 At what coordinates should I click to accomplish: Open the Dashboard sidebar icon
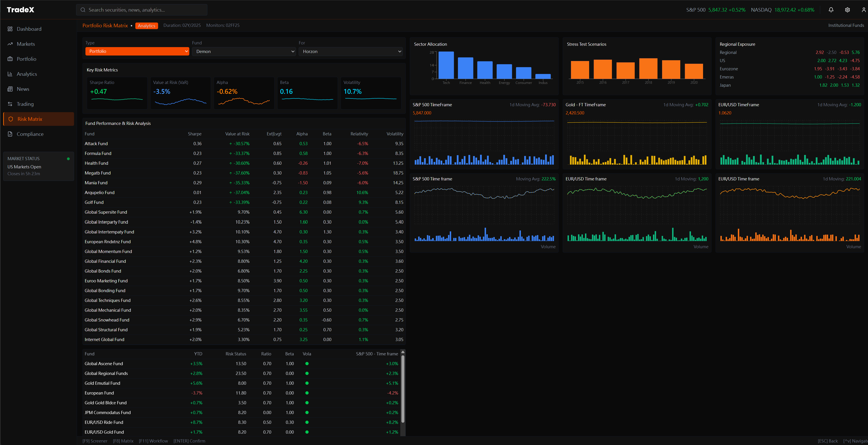coord(10,29)
